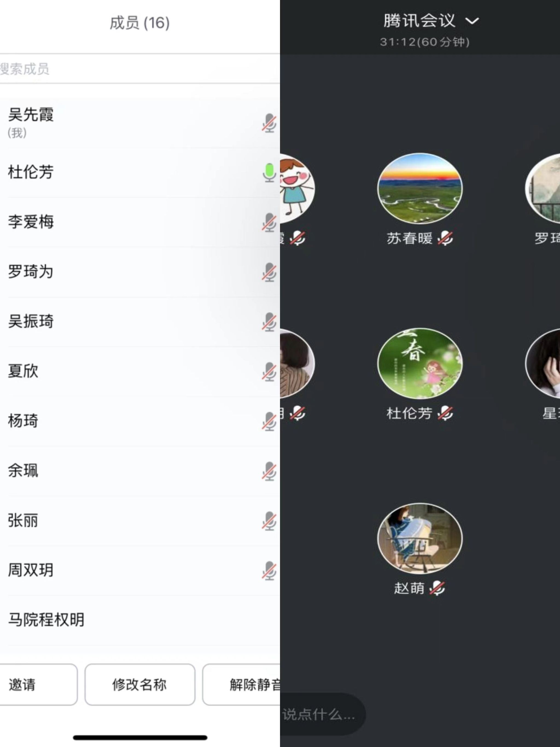This screenshot has width=560, height=747.
Task: Click the 搜索成员 search field
Action: [x=140, y=69]
